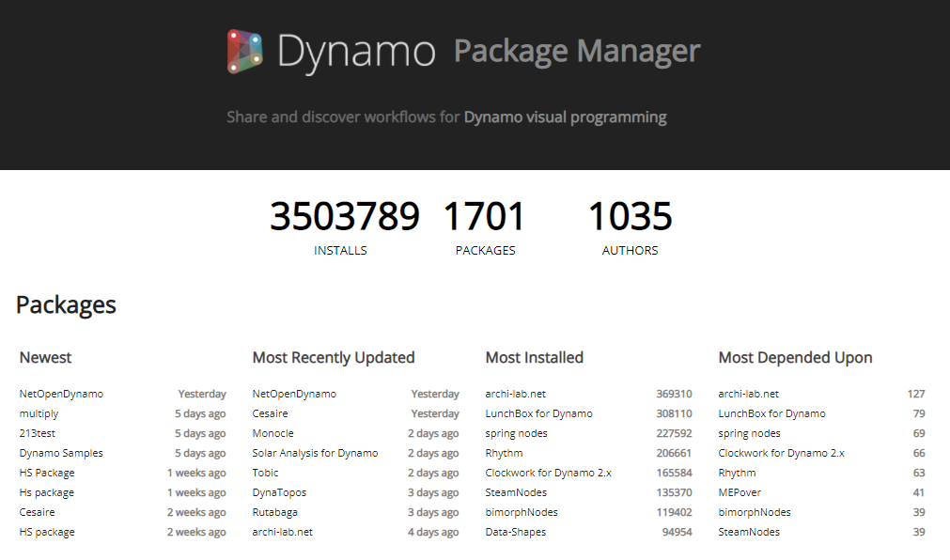
Task: Click the 4 days ago timestamp
Action: [x=433, y=532]
